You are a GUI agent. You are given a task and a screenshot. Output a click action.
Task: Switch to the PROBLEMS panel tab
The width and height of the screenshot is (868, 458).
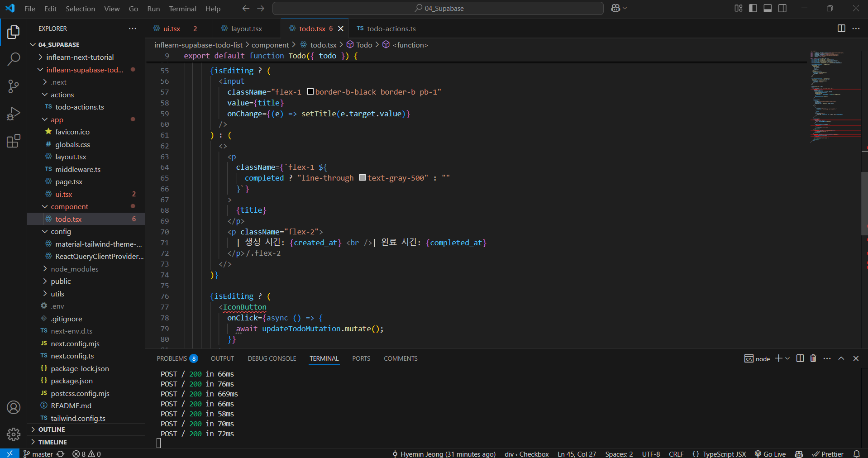177,358
